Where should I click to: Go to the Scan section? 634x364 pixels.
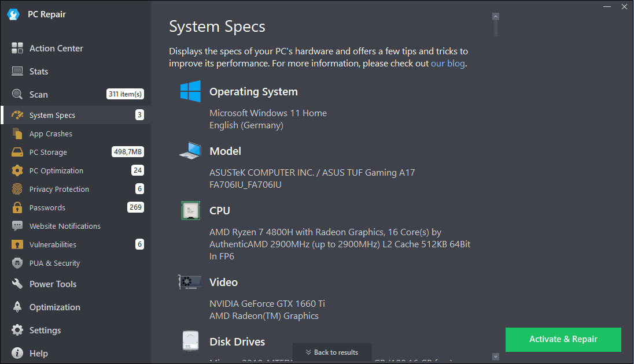[x=76, y=94]
